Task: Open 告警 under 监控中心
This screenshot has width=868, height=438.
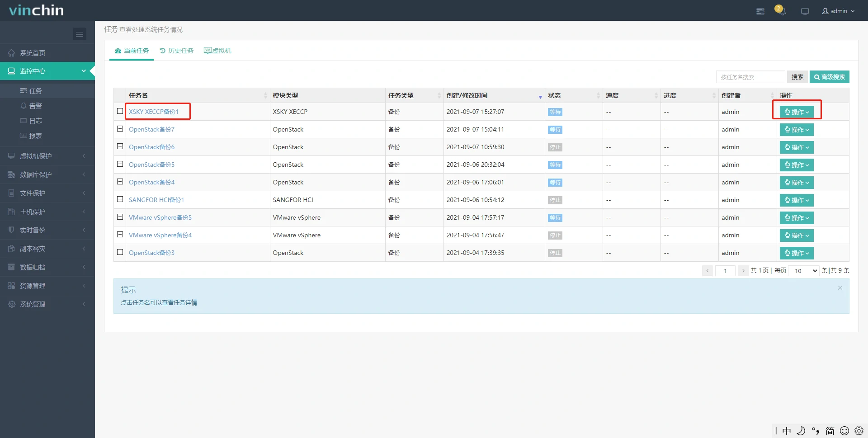Action: 47,106
